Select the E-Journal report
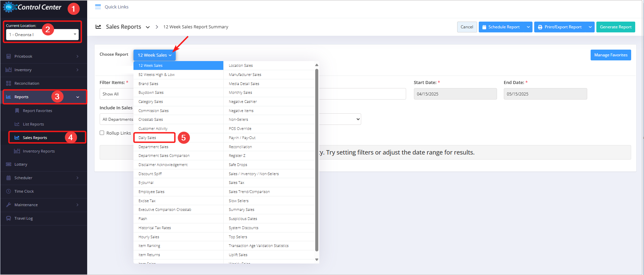The height and width of the screenshot is (275, 644). coord(178,183)
